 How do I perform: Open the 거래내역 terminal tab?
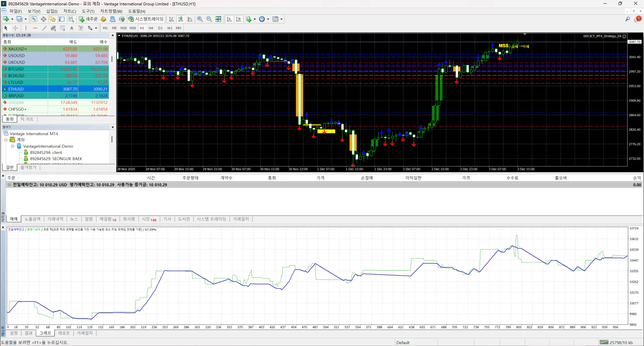coord(55,219)
